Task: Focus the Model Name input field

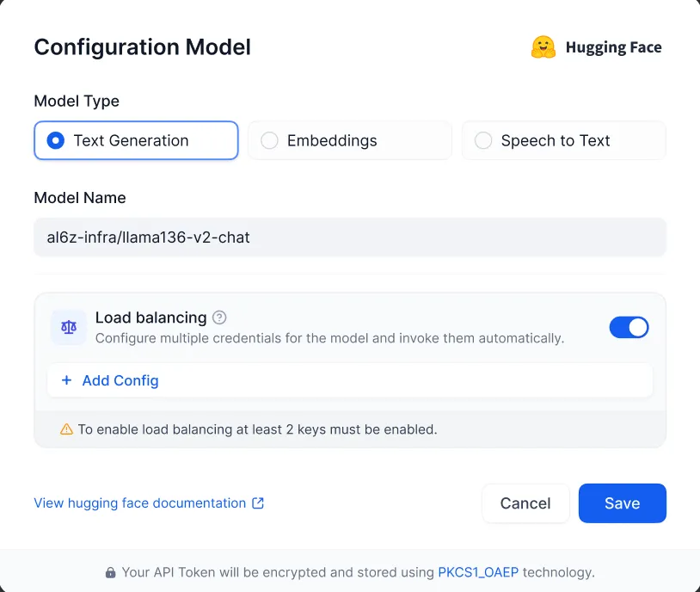Action: point(349,237)
